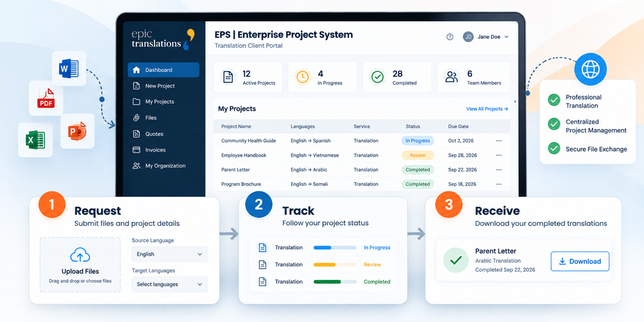
Task: Click the Team Members people icon
Action: 452,77
